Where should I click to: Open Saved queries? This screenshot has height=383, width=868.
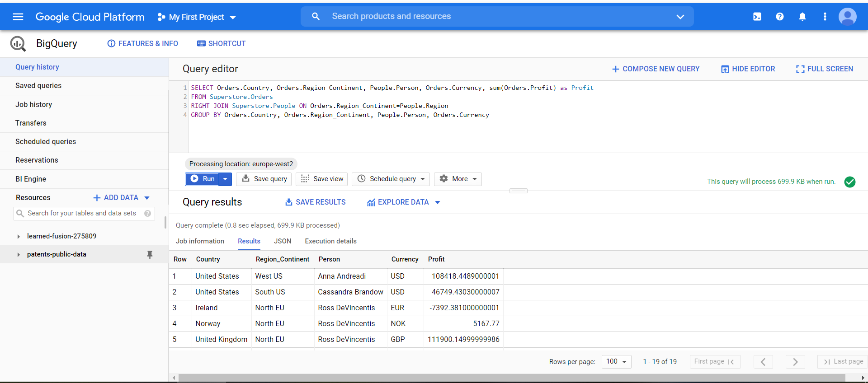click(x=84, y=86)
